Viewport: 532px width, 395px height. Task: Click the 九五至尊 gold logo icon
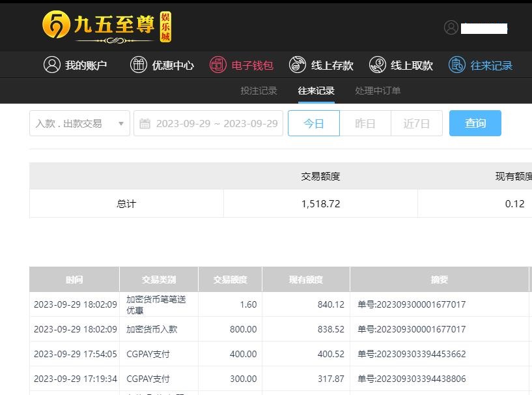click(x=56, y=25)
